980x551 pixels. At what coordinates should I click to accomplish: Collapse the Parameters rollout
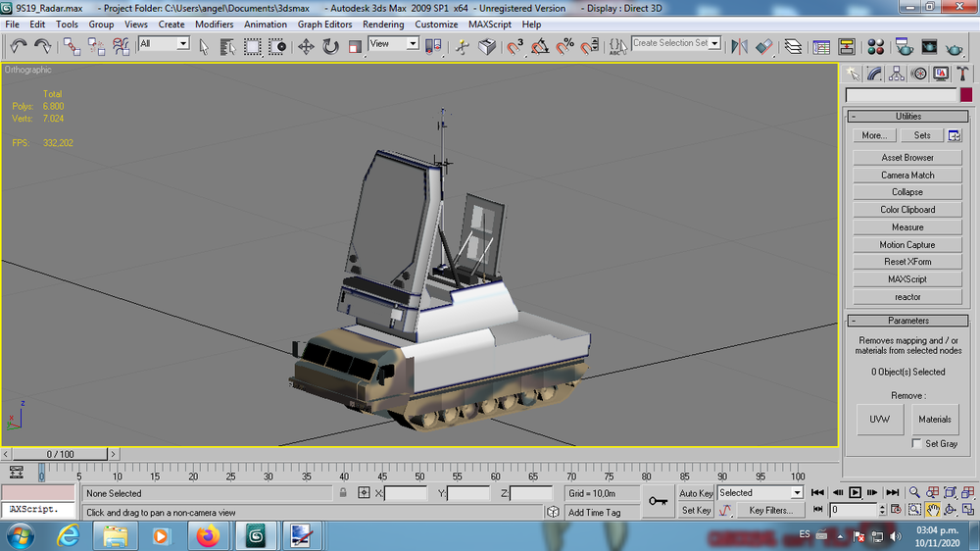[907, 321]
